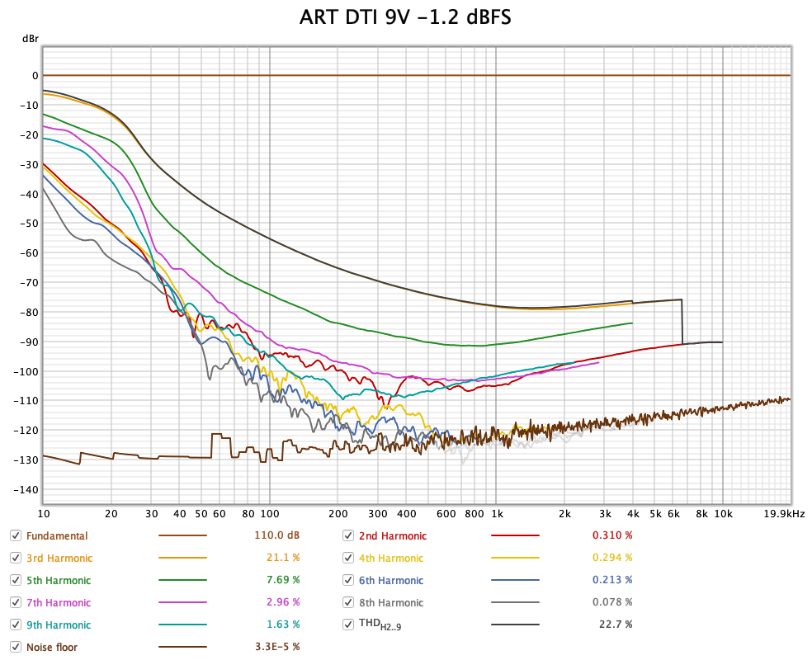
Task: Click the THD value 22.7 %
Action: 616,625
